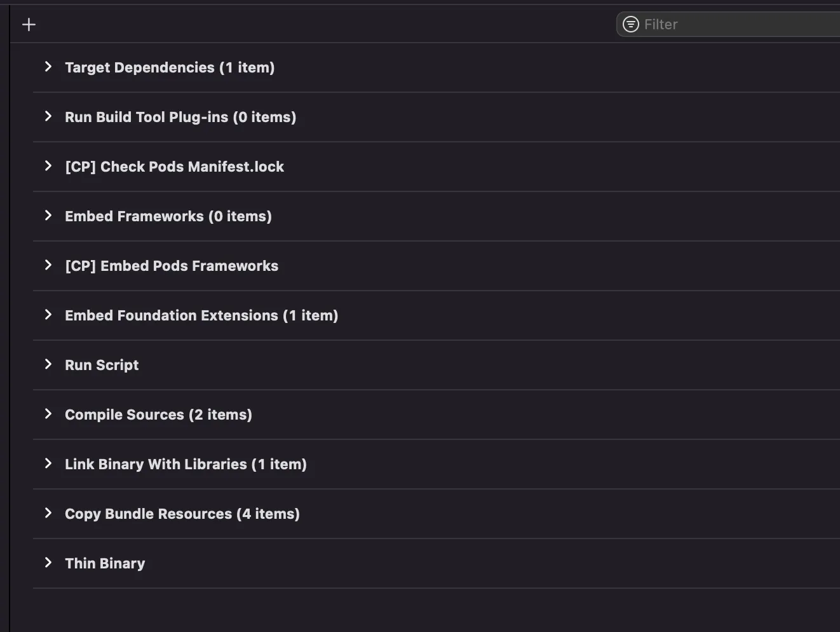The height and width of the screenshot is (632, 840).
Task: Expand Compile Sources disclosure chevron
Action: click(48, 414)
